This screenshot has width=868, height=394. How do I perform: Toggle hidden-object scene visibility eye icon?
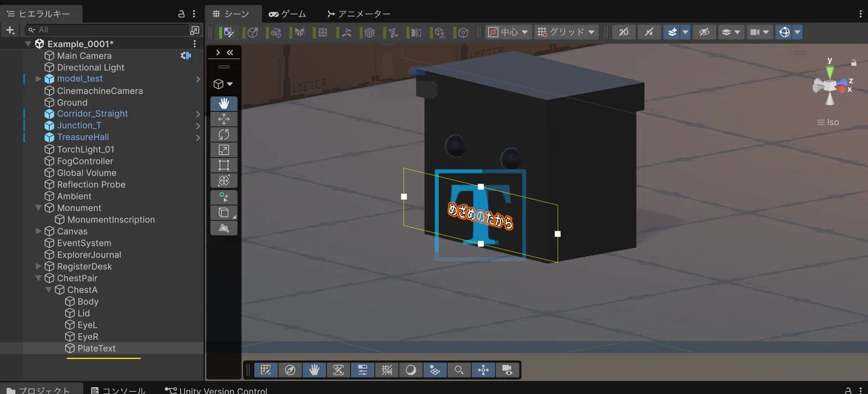703,33
